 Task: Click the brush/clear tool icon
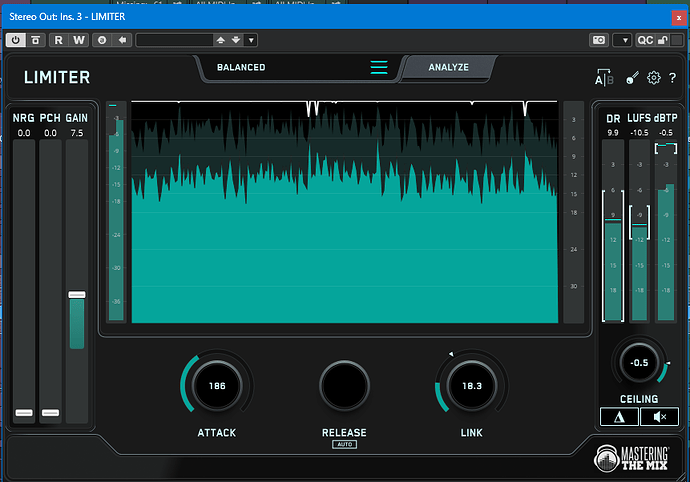[632, 78]
